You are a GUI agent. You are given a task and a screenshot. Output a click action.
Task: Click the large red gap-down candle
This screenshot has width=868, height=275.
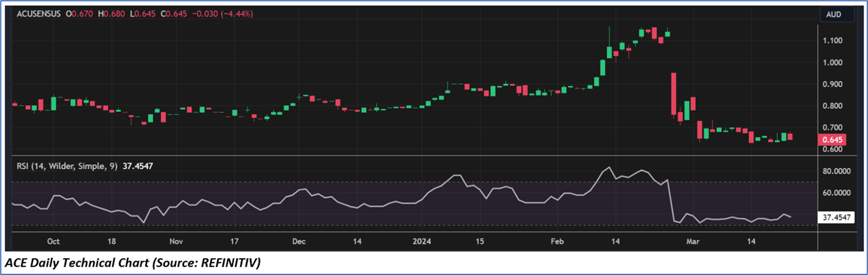[x=674, y=93]
